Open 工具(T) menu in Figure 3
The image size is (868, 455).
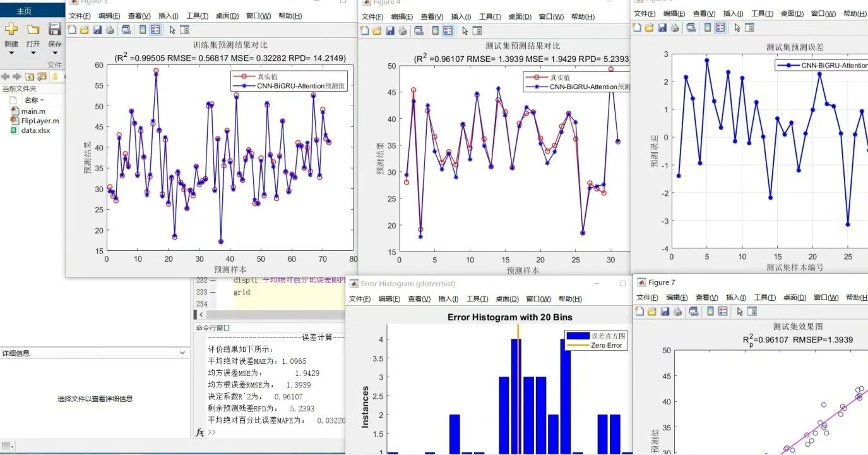197,16
